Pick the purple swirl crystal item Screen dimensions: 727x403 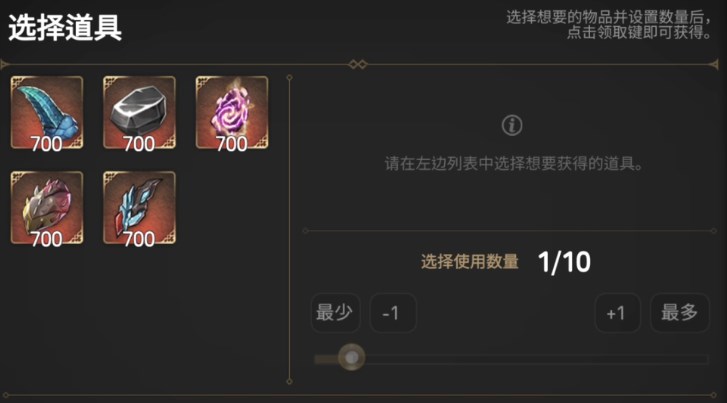[x=232, y=113]
